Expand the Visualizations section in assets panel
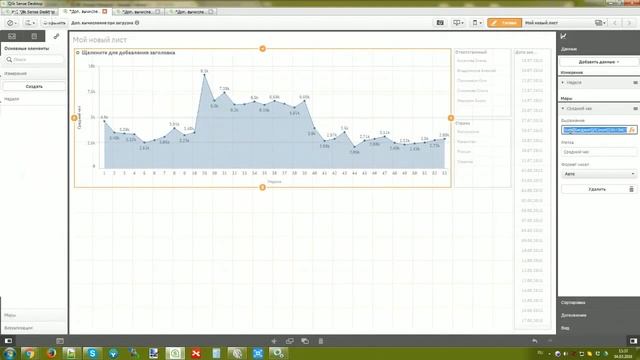The width and height of the screenshot is (640, 360). 34,328
